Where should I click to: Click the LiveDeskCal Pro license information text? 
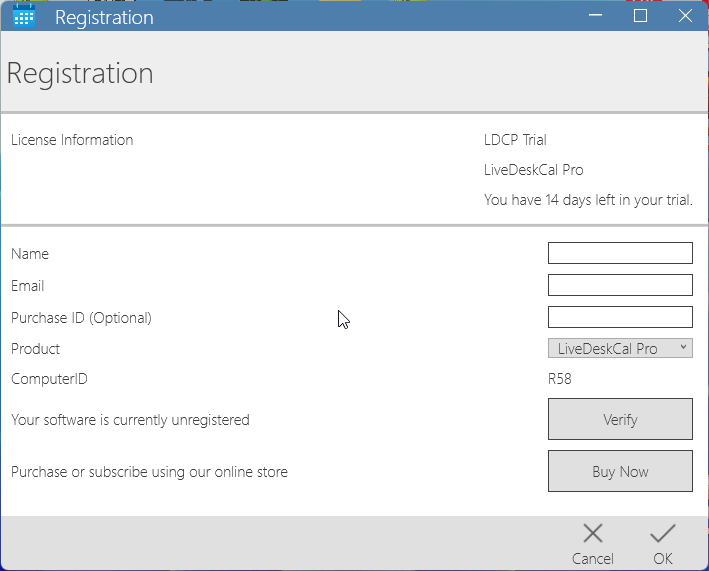533,170
